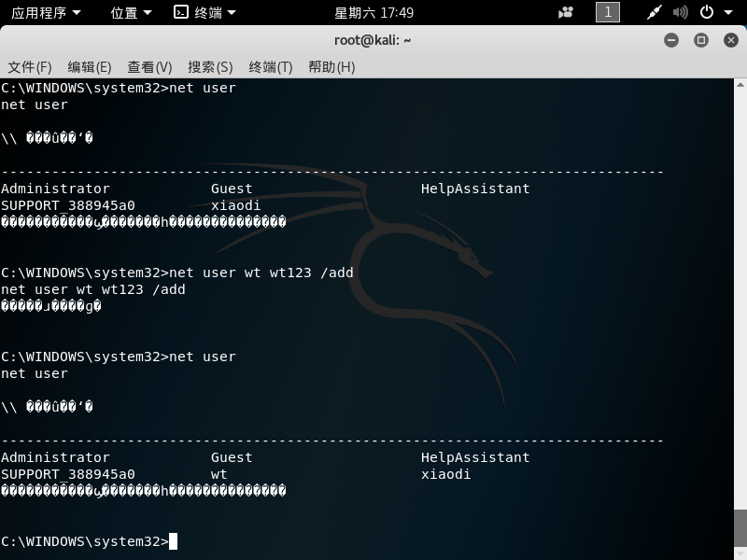Viewport: 747px width, 560px height.
Task: Open the clock showing 星期六 17:49
Action: pos(374,13)
